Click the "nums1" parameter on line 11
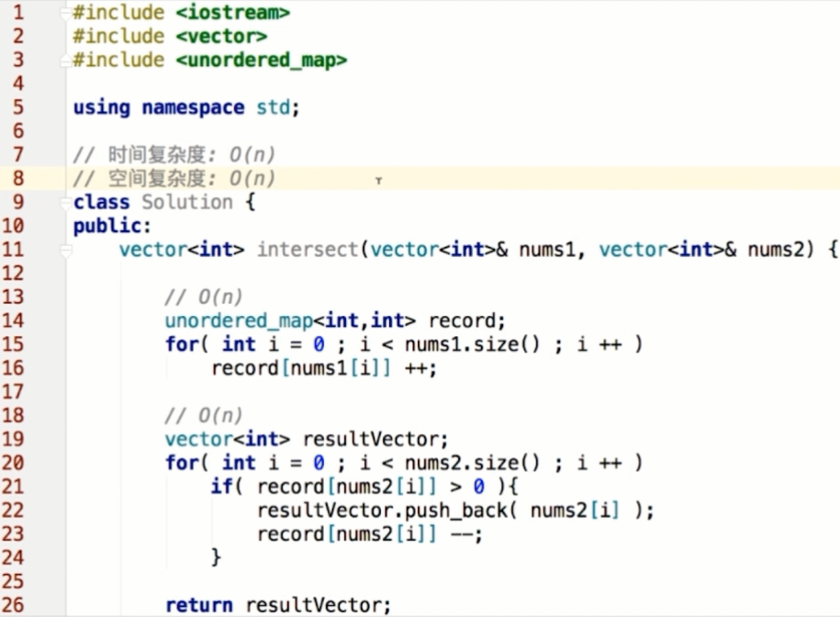840x617 pixels. (x=547, y=250)
